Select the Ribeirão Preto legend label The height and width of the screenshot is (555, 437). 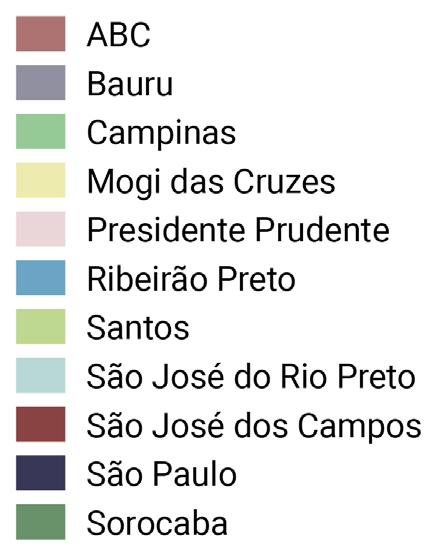191,278
